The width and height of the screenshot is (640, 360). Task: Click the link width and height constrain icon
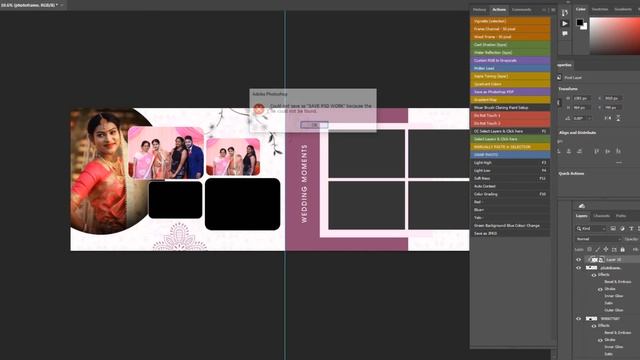pyautogui.click(x=559, y=103)
